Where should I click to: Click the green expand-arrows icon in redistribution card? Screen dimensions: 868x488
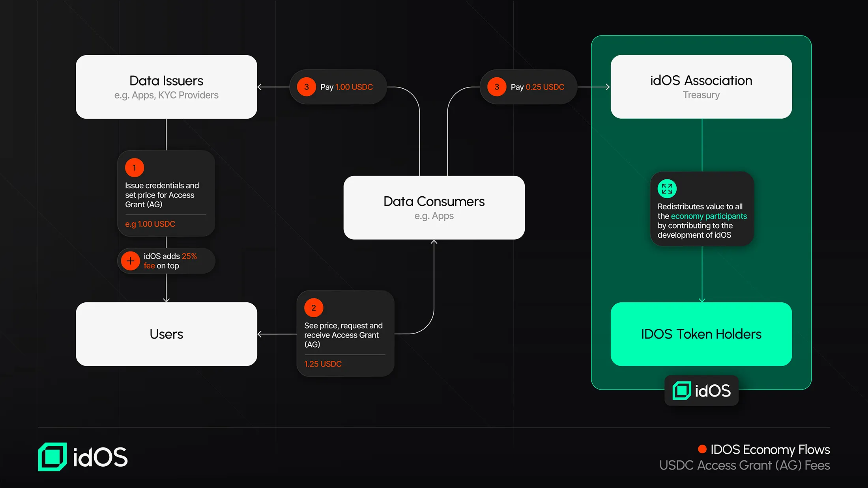pos(667,189)
